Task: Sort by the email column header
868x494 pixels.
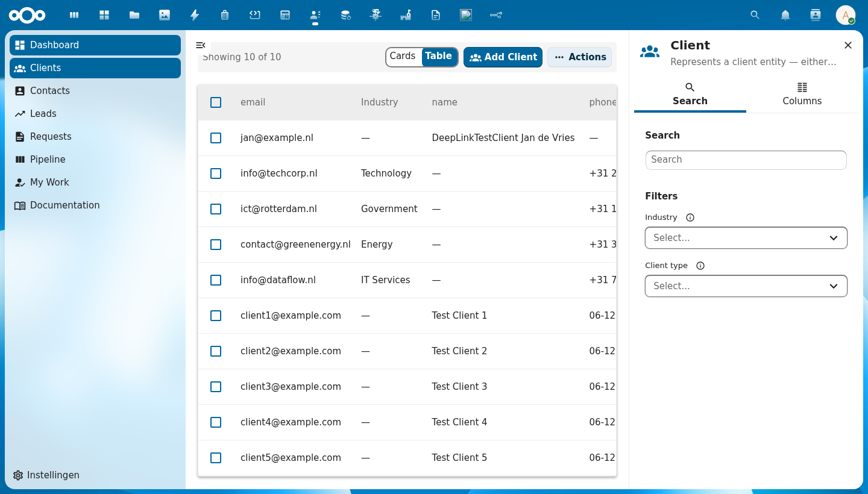Action: 253,102
